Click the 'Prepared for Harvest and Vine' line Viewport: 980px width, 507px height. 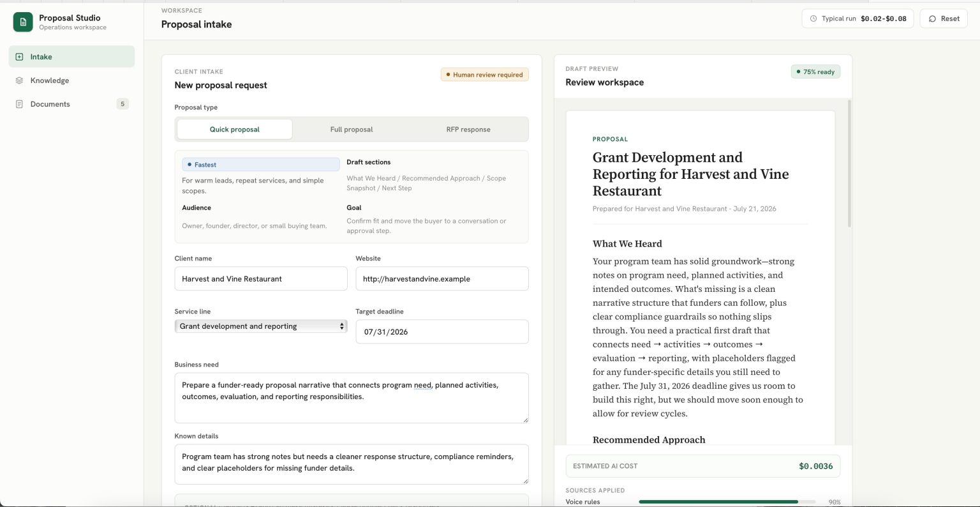685,209
